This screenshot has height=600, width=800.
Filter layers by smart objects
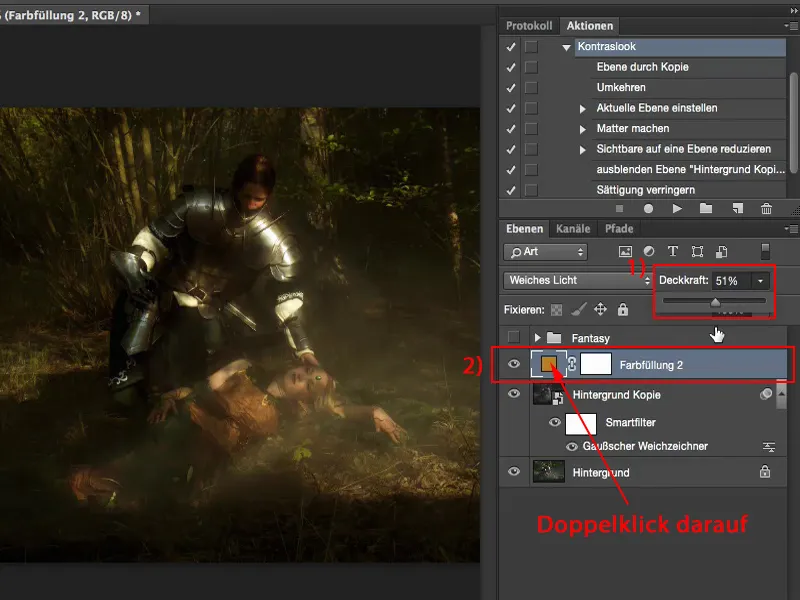(x=721, y=251)
